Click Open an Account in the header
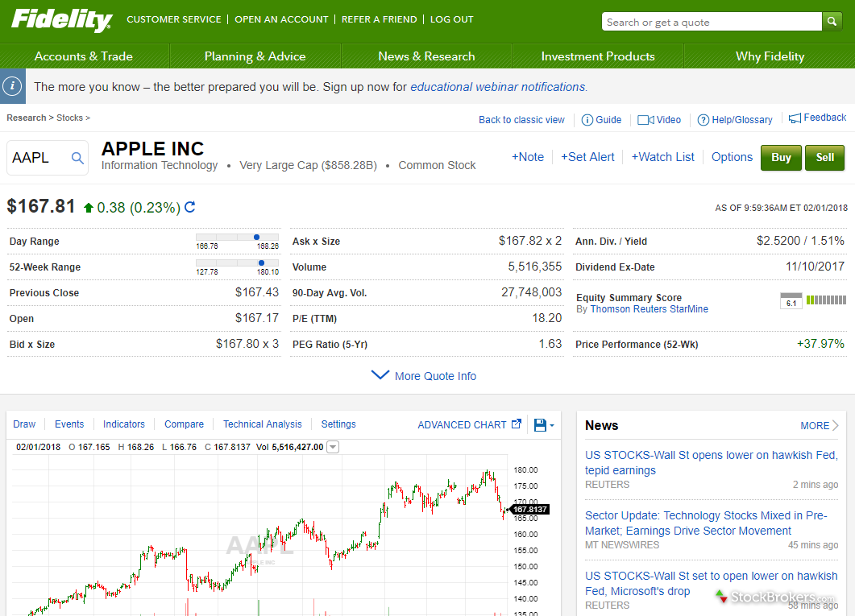The height and width of the screenshot is (616, 855). [x=281, y=19]
